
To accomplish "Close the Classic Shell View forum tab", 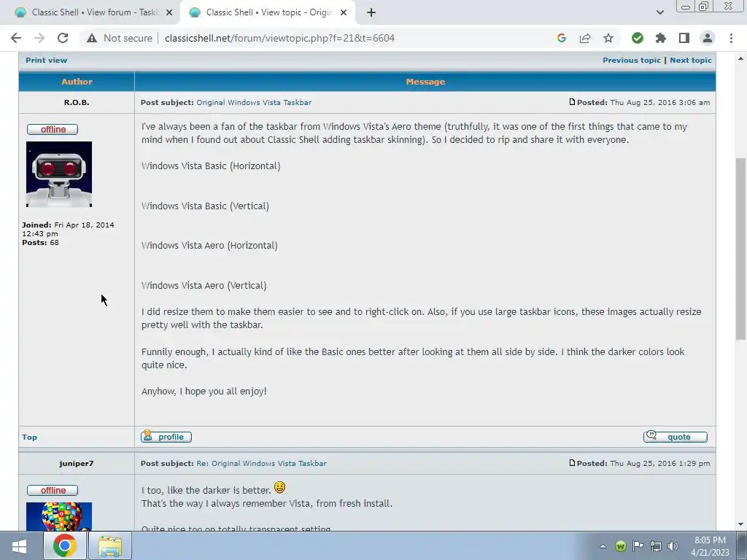I will (169, 12).
